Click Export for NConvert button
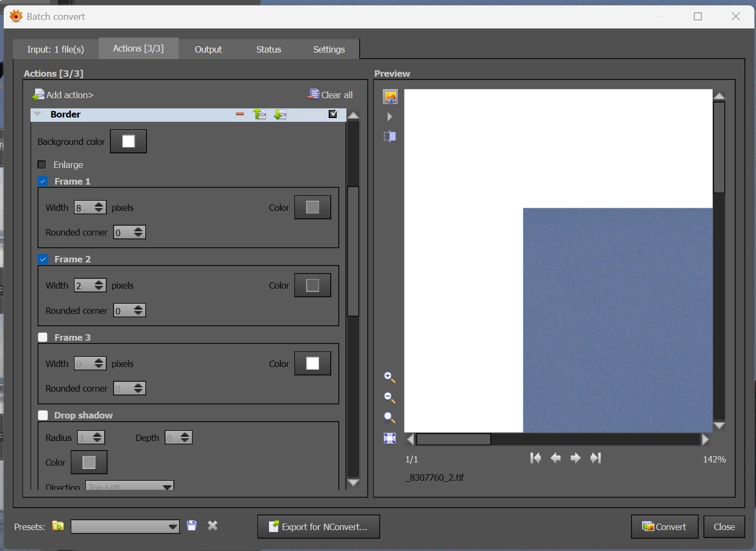Screen dimensions: 756x551 [318, 527]
